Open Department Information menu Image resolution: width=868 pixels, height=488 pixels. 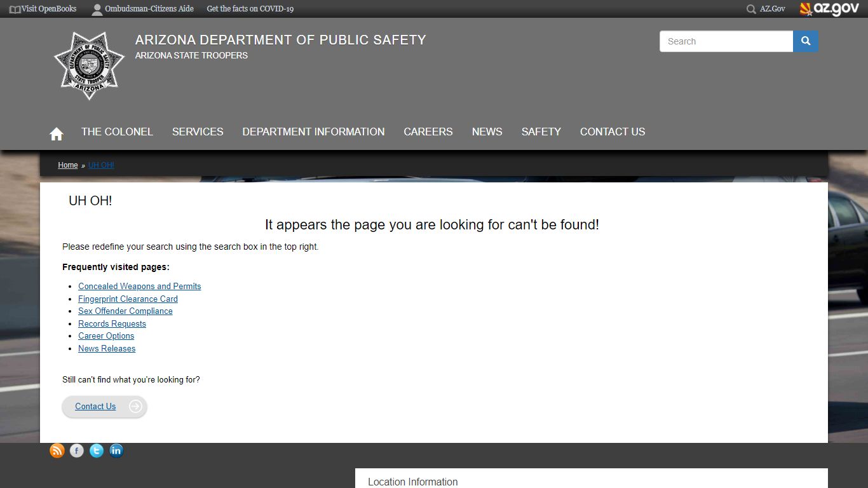[x=313, y=132]
